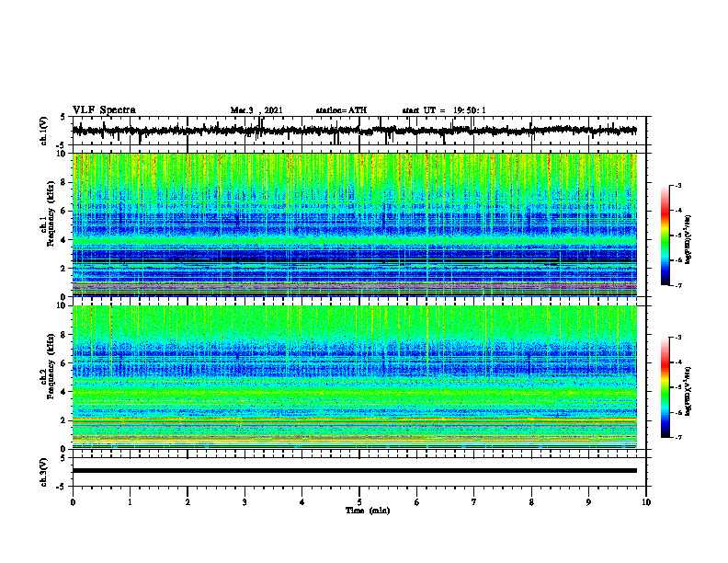Click the '-7' label on ch.1 color bar
728x563 pixels.
[678, 285]
